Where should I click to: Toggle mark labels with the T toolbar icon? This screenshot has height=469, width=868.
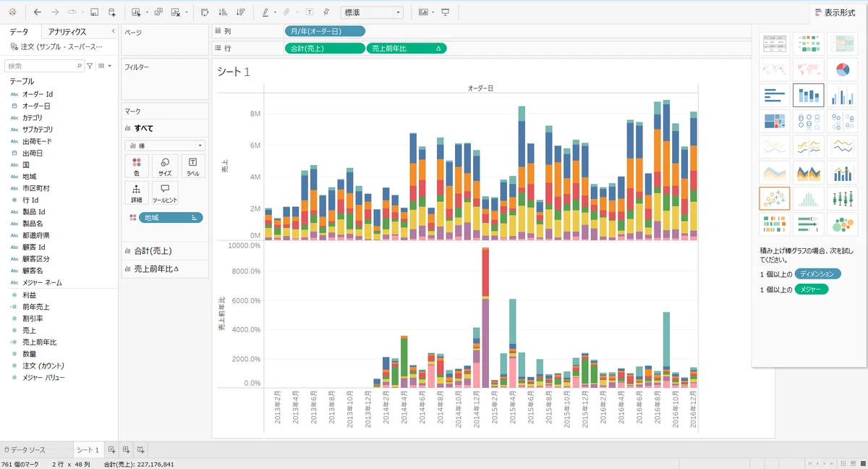tap(310, 12)
